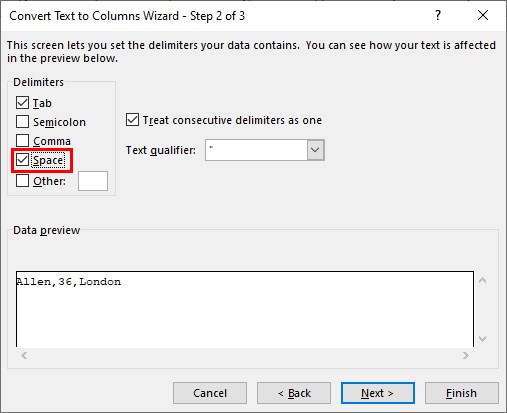Click the preview scroll right arrow

(466, 355)
